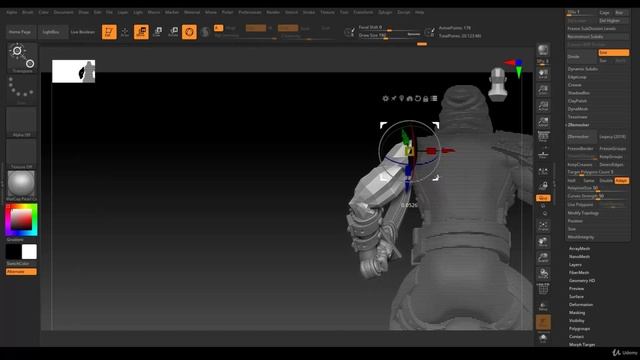Expand DynaMesh section
This screenshot has width=640, height=360.
(578, 109)
